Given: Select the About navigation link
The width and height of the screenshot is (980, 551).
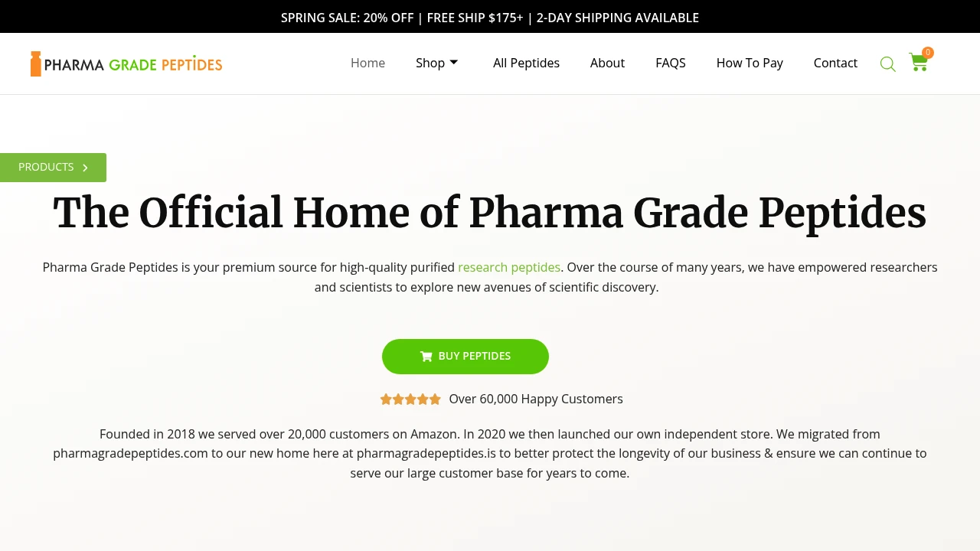Looking at the screenshot, I should click(x=607, y=63).
